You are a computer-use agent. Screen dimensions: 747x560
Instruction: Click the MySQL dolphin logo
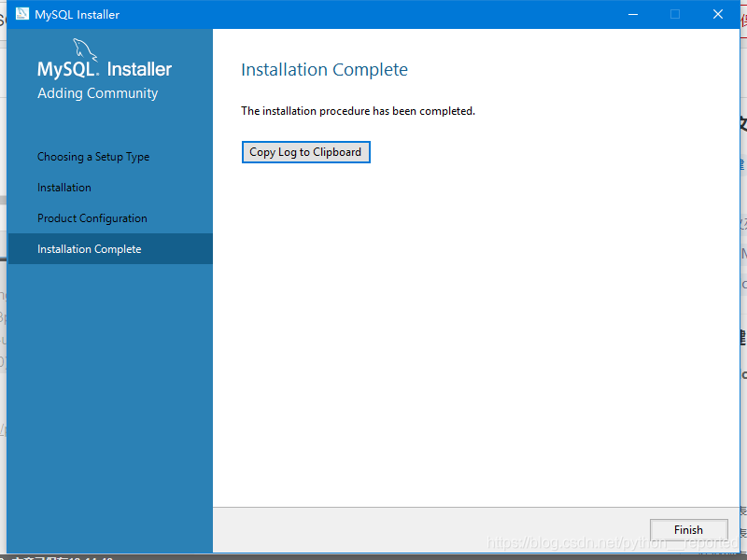pyautogui.click(x=85, y=49)
